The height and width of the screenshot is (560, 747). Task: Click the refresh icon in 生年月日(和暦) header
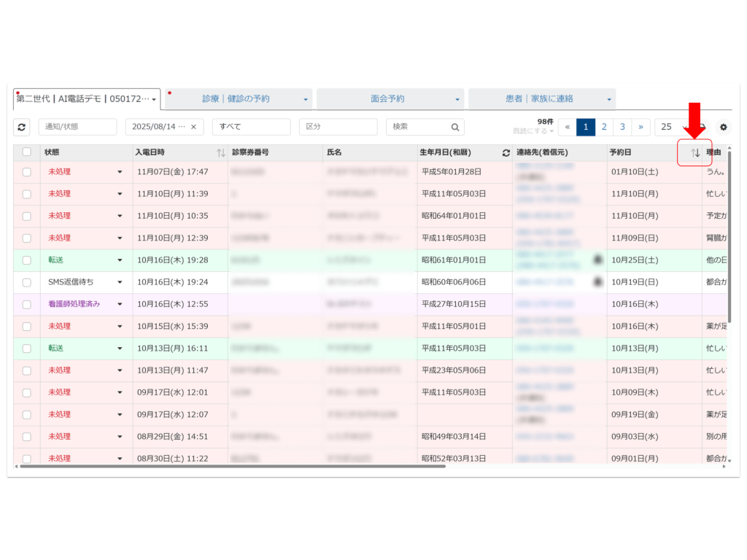pos(506,152)
